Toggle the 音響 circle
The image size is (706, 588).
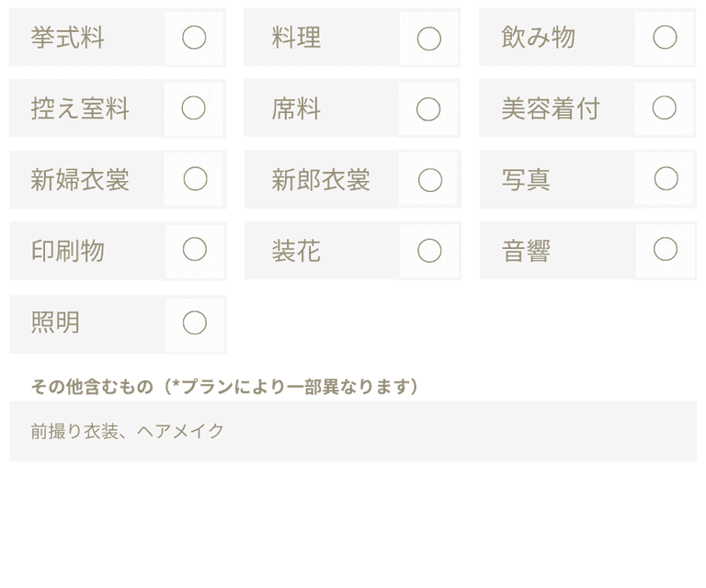click(666, 250)
